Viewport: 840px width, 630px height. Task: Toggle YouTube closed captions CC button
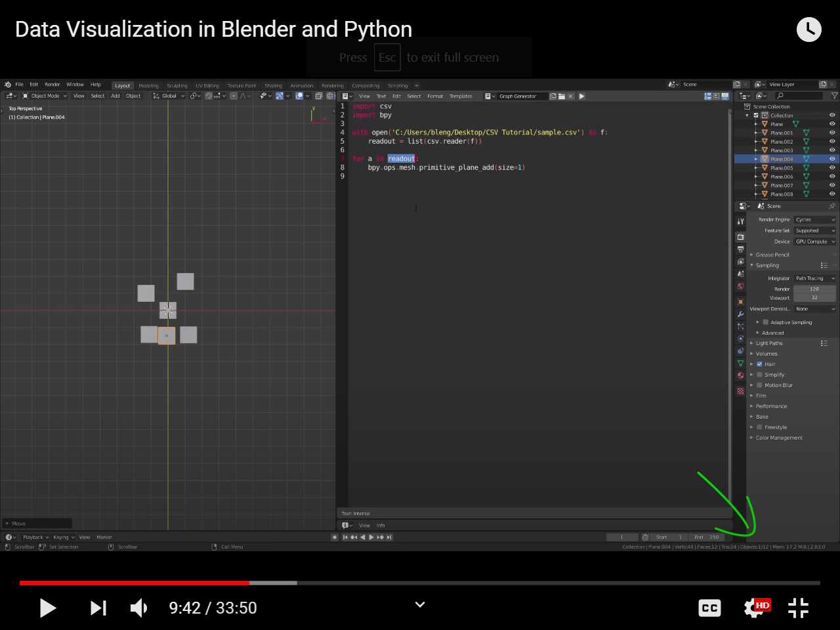(x=709, y=608)
